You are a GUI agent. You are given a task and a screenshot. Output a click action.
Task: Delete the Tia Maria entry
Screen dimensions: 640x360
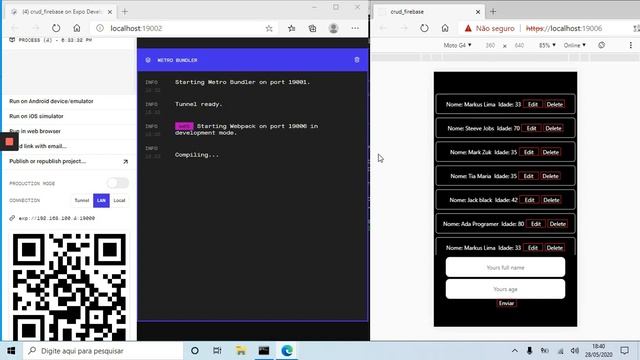pos(550,176)
